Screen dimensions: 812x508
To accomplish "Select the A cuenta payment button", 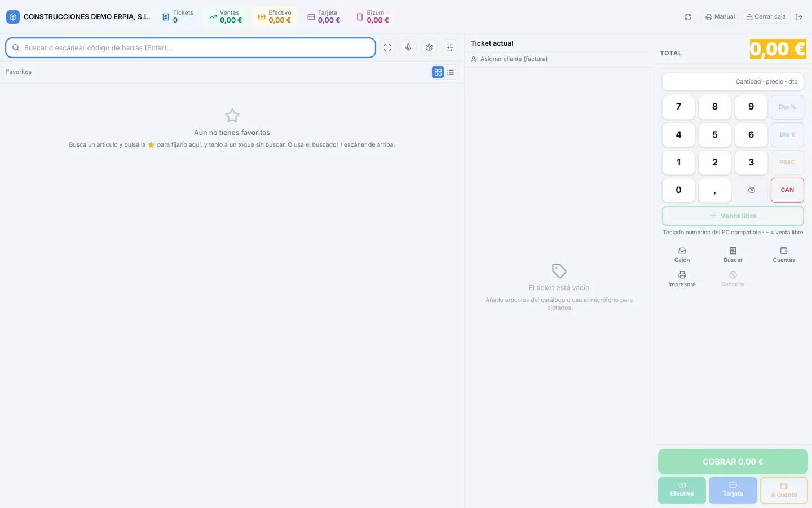I will (x=784, y=490).
